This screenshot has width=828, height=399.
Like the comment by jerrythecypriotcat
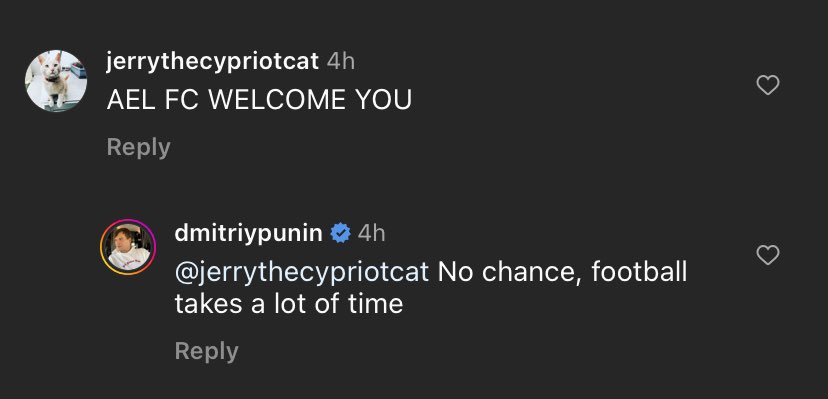(x=768, y=85)
